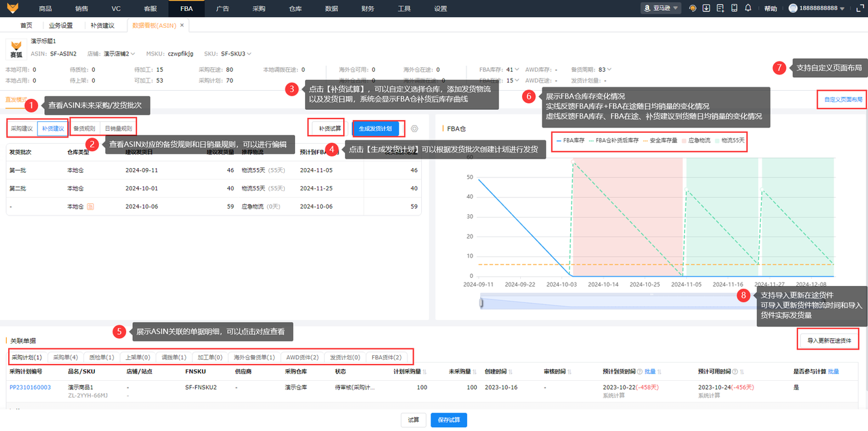The width and height of the screenshot is (868, 431).
Task: Expand the 店铺 演示店铺2 dropdown
Action: [x=120, y=54]
